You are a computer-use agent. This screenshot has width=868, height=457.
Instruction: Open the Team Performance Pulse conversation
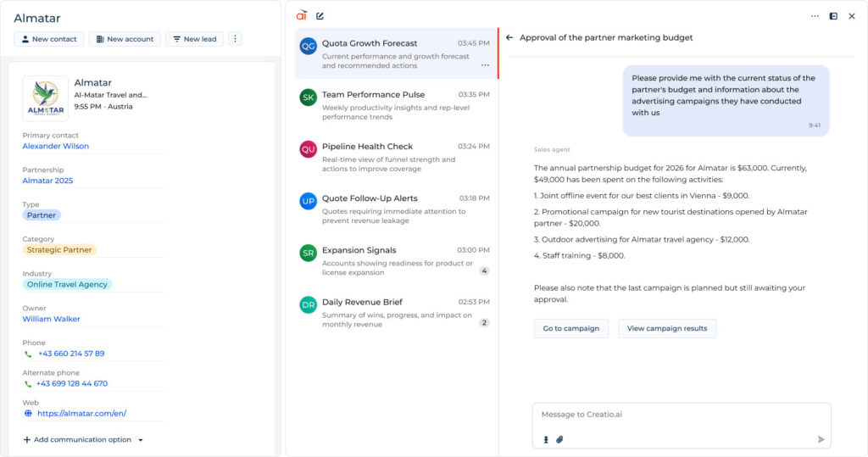(397, 105)
